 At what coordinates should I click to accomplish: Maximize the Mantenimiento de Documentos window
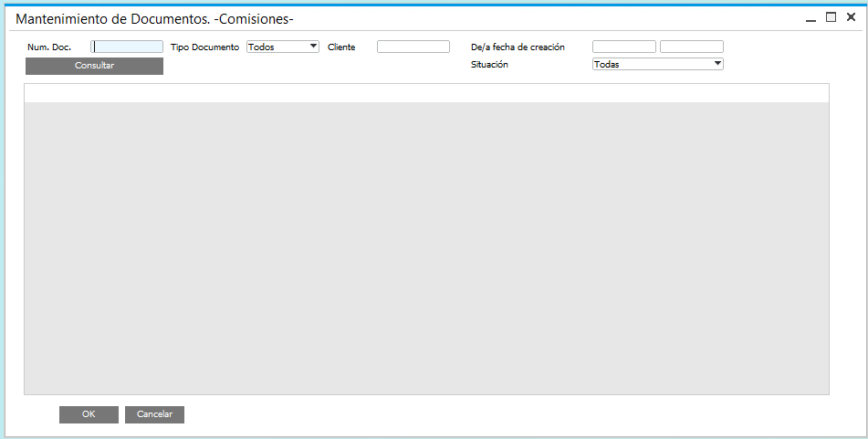pos(831,17)
